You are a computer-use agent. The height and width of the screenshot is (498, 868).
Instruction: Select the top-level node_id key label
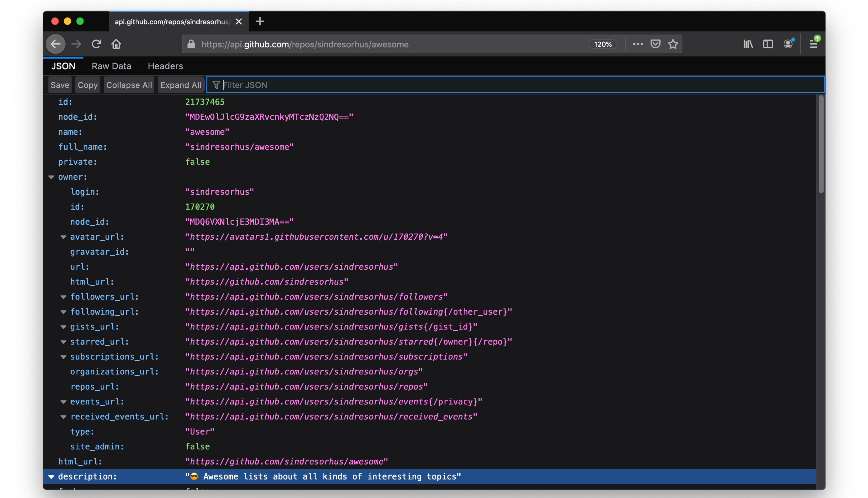[78, 117]
